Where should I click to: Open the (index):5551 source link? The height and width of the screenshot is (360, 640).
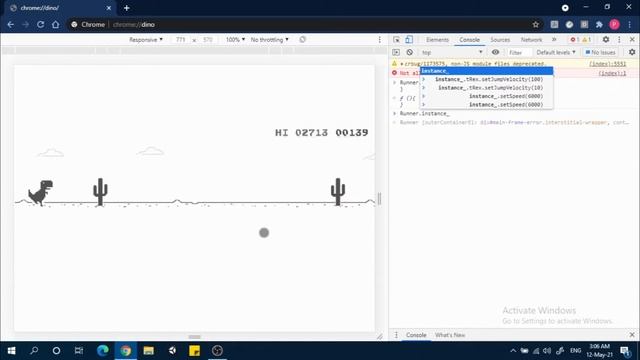coord(607,64)
